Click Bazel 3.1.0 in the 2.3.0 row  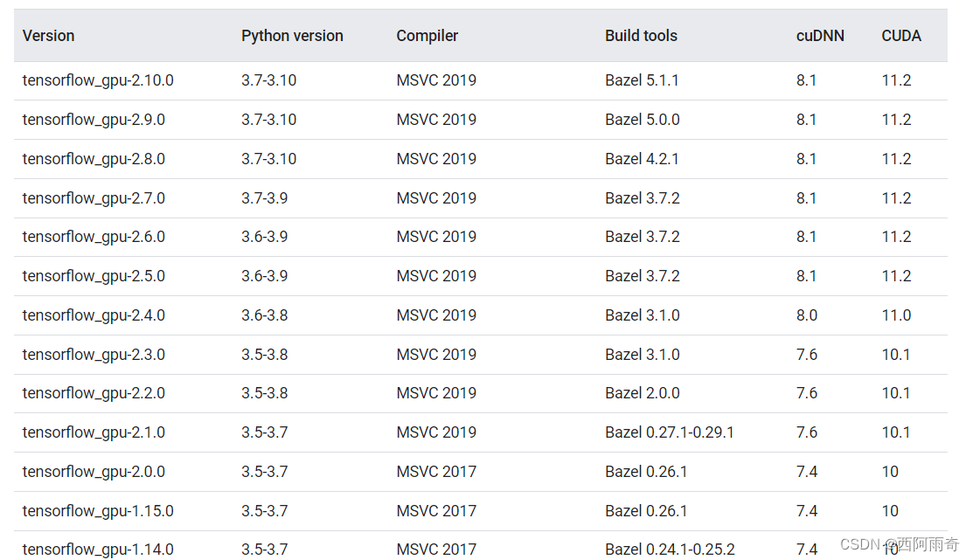pyautogui.click(x=643, y=355)
